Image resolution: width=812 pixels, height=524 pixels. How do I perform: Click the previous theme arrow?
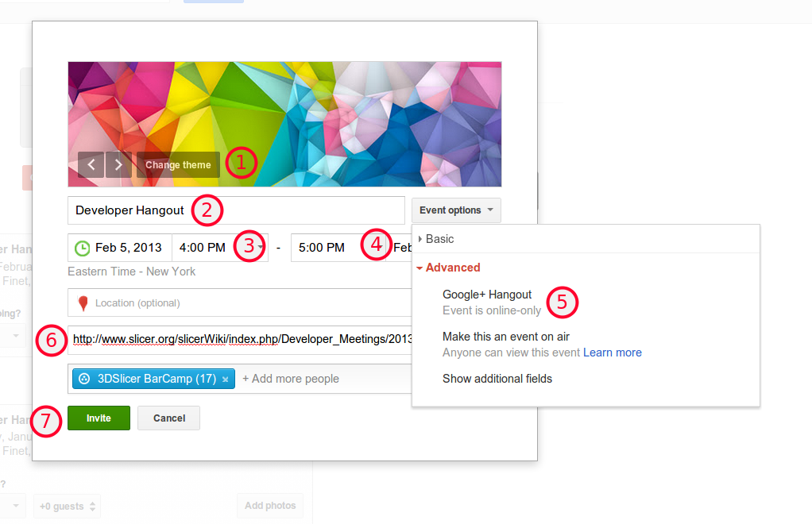click(91, 164)
